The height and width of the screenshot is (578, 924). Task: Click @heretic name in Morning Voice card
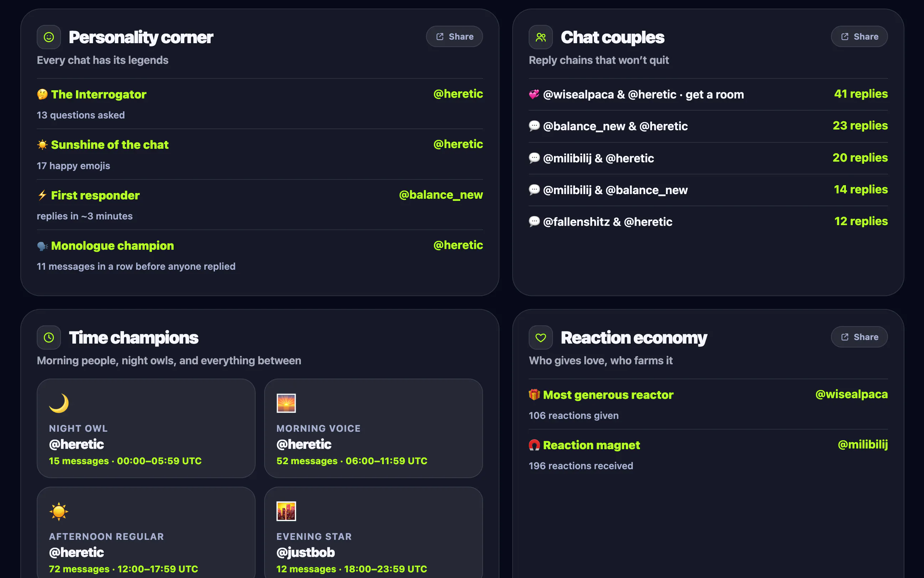click(304, 444)
